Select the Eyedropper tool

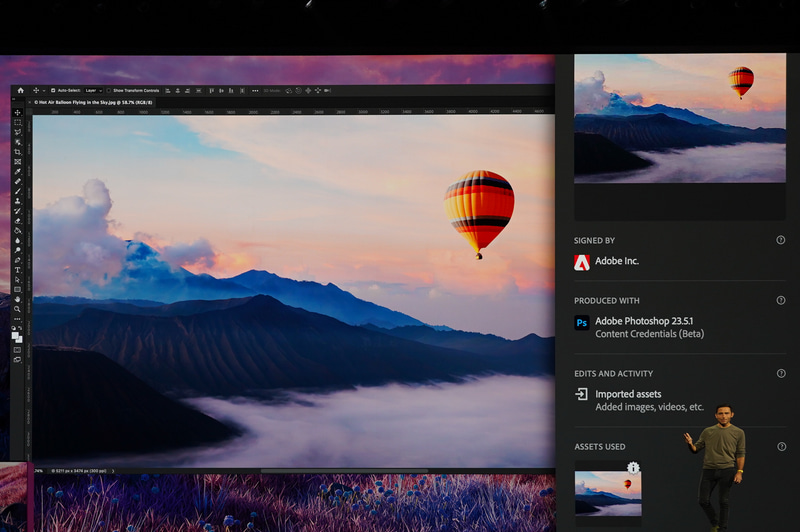(17, 171)
